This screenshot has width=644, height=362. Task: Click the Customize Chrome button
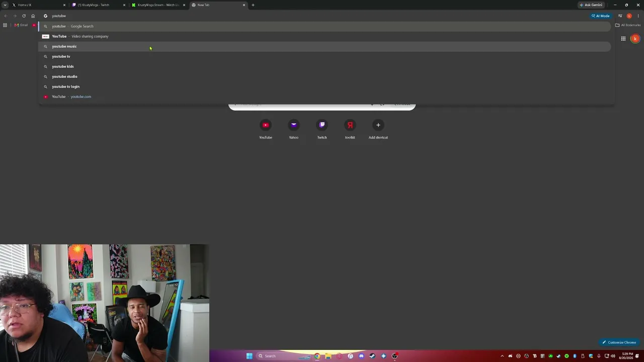pyautogui.click(x=619, y=342)
